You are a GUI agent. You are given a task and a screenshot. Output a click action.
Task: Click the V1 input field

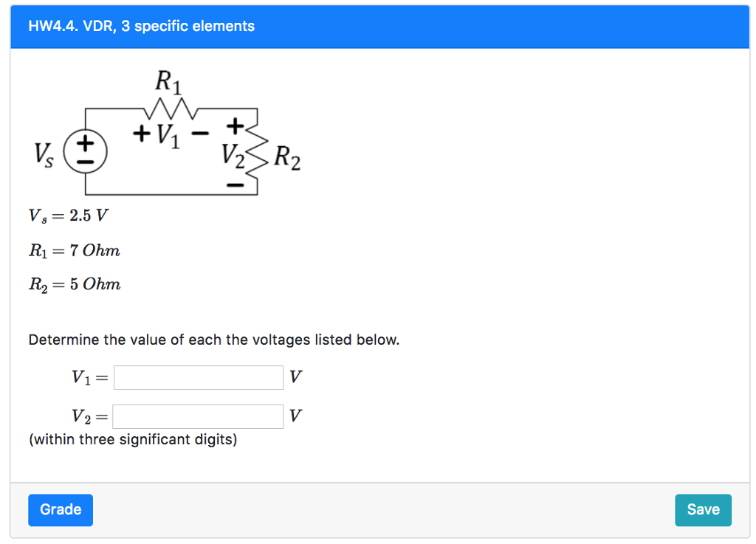tap(198, 376)
